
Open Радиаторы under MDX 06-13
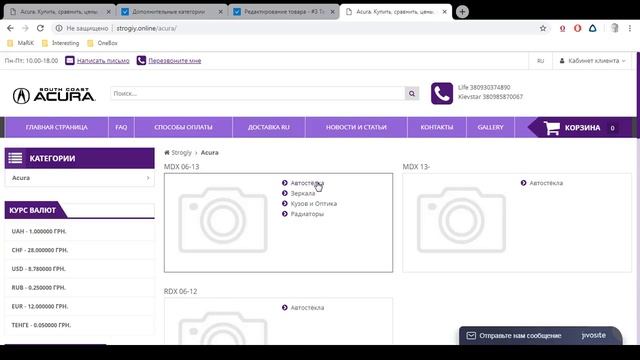(307, 213)
